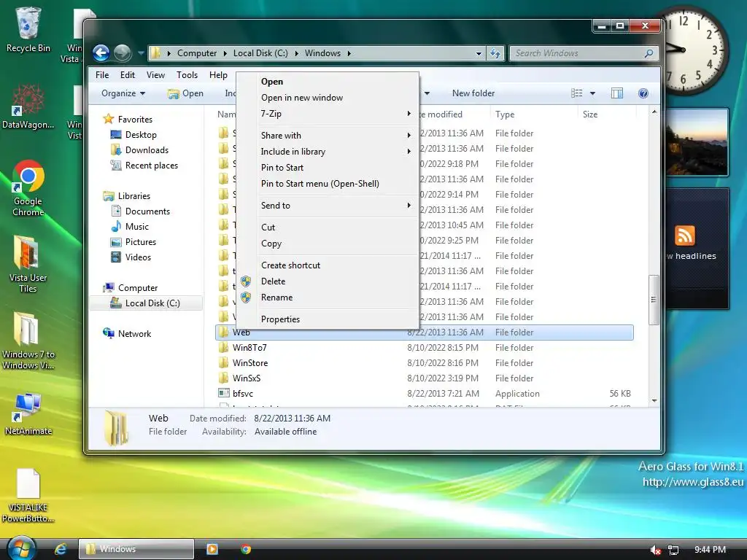Open the Vista User Tiles folder
Viewport: 747px width, 560px height.
[x=28, y=263]
